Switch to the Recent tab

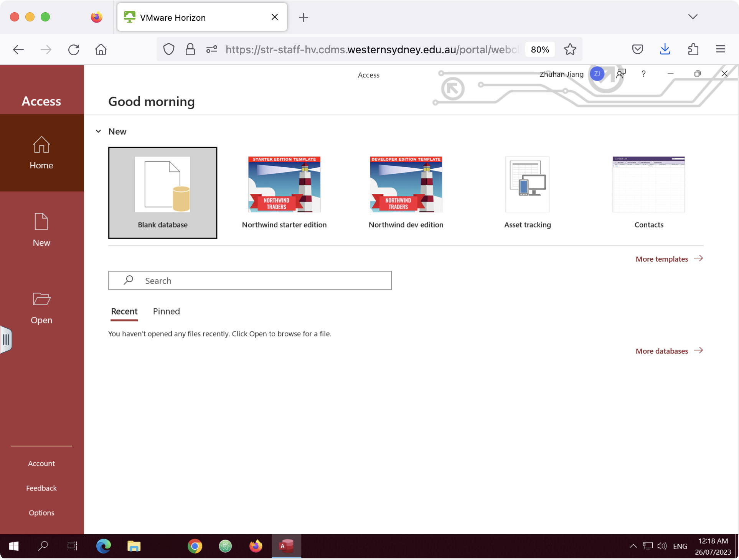coord(124,311)
